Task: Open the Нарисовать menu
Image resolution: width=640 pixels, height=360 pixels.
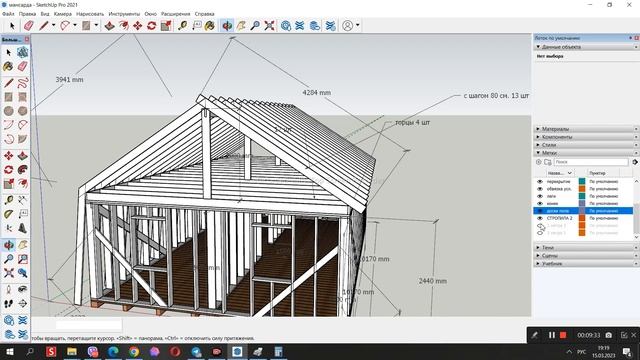Action: 90,14
